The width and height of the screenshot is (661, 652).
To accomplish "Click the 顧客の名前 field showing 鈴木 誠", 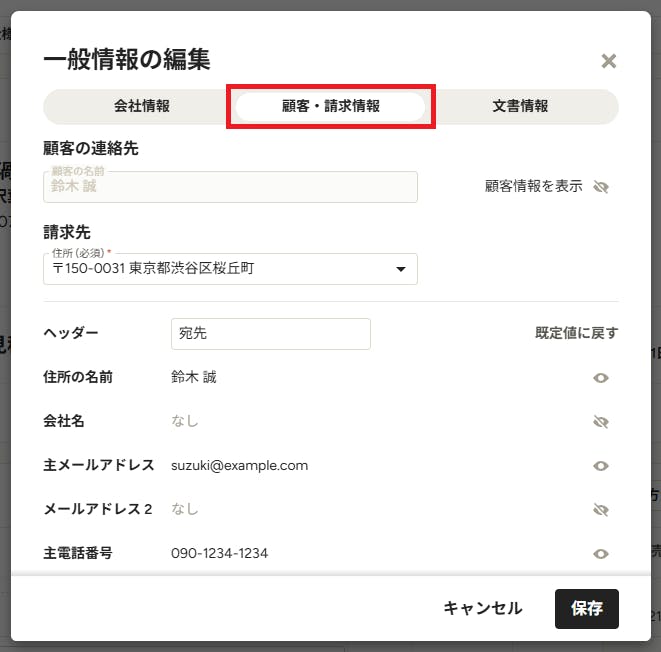I will pyautogui.click(x=230, y=187).
